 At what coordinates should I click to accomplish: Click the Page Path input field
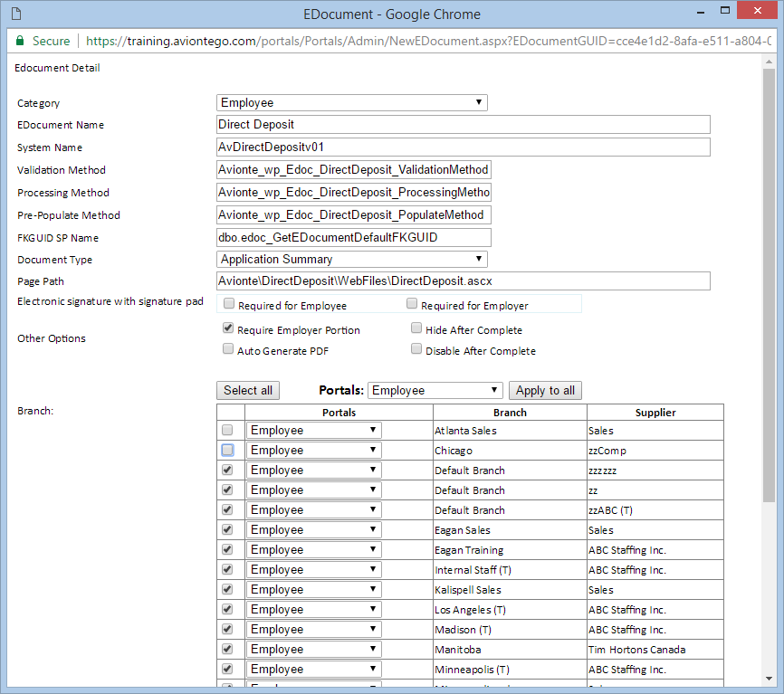(x=463, y=280)
